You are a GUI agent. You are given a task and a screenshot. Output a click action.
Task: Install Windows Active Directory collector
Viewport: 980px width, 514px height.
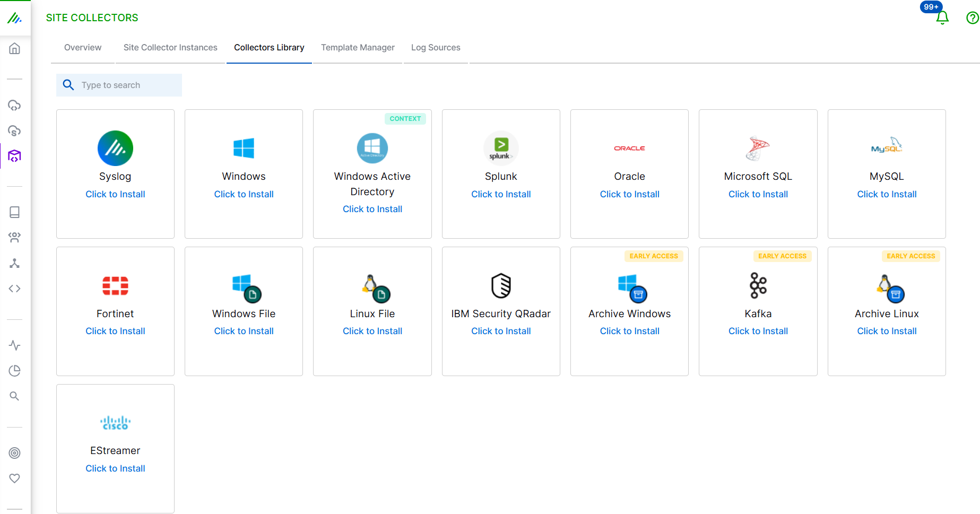(372, 209)
